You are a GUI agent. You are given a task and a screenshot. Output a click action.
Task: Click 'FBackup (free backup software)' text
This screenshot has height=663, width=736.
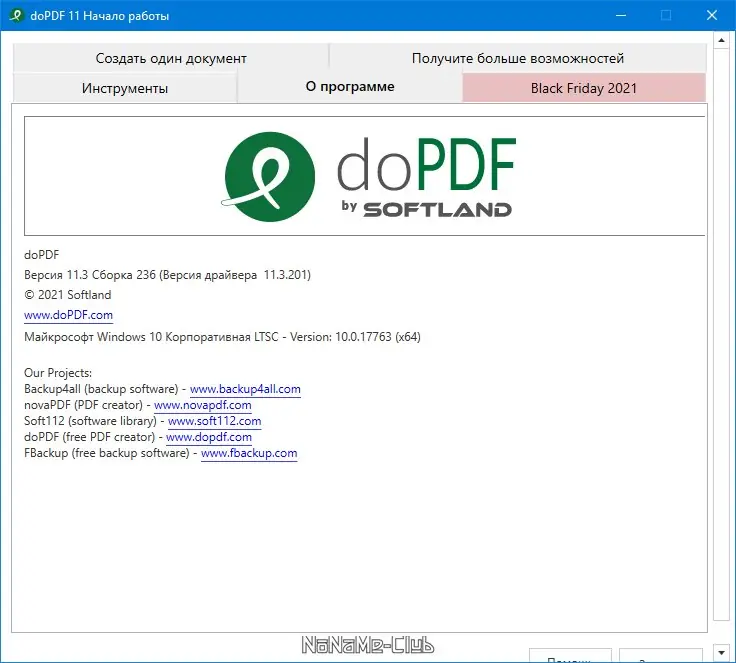pyautogui.click(x=107, y=453)
